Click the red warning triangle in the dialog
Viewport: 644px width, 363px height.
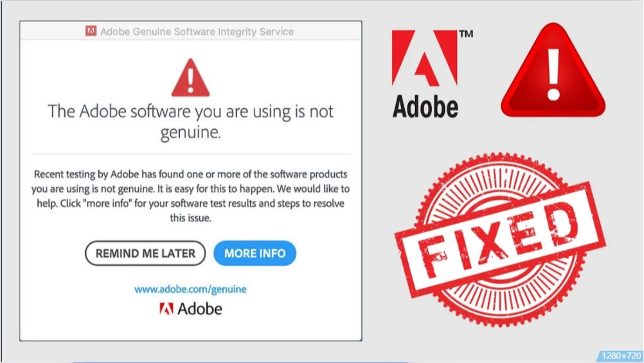point(190,78)
